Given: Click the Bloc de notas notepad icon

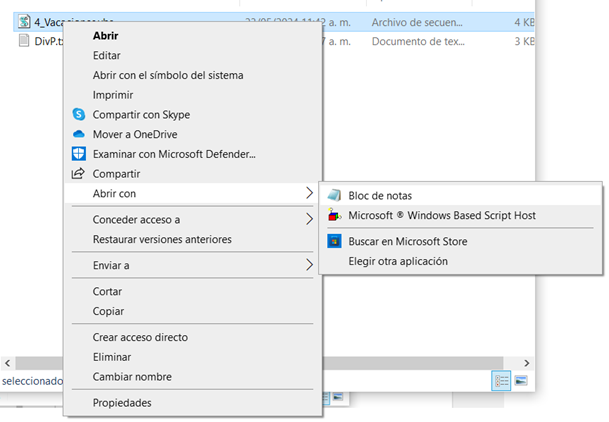Looking at the screenshot, I should pos(333,196).
